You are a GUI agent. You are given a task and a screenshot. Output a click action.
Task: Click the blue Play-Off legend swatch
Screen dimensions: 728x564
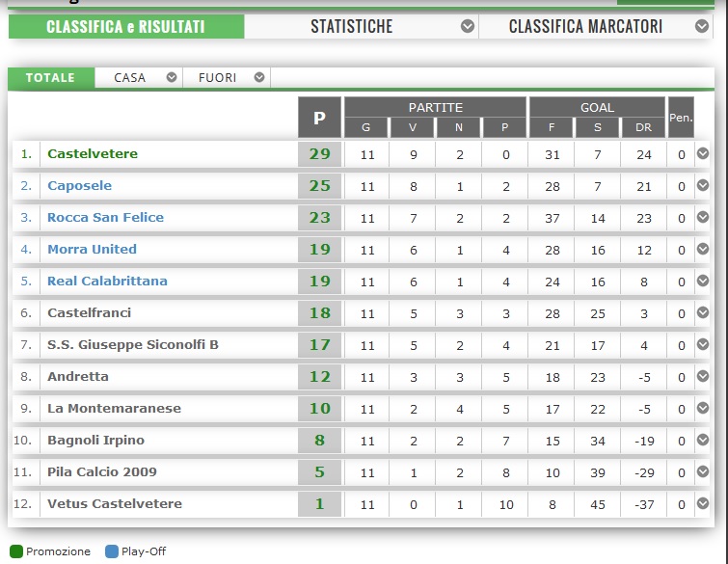pos(111,551)
